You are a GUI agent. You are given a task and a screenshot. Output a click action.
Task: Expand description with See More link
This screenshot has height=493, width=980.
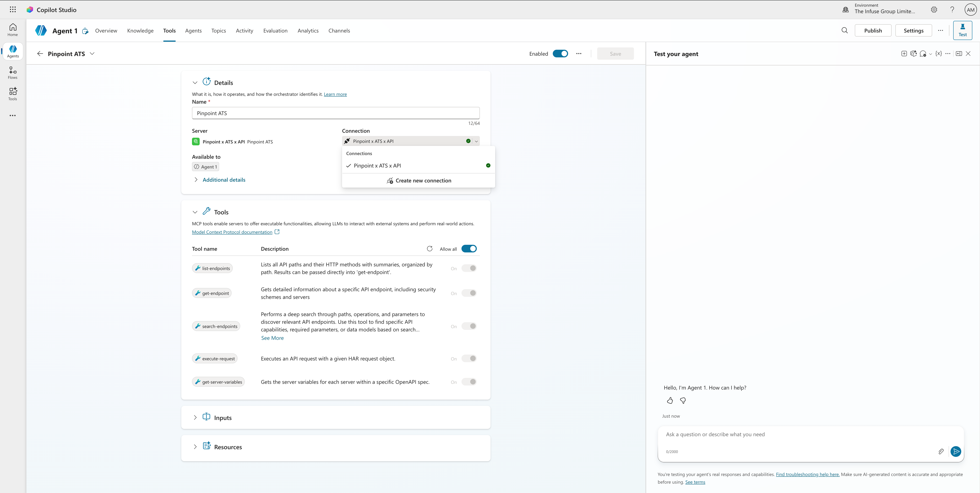(x=272, y=338)
